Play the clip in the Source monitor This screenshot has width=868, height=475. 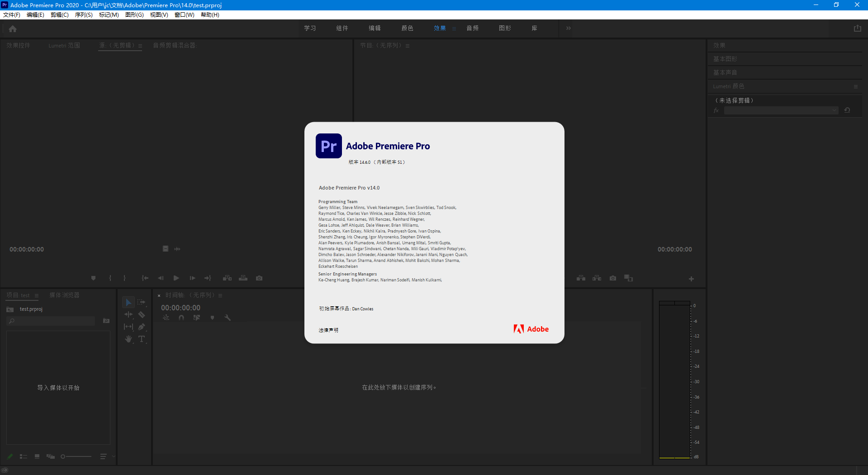tap(176, 278)
